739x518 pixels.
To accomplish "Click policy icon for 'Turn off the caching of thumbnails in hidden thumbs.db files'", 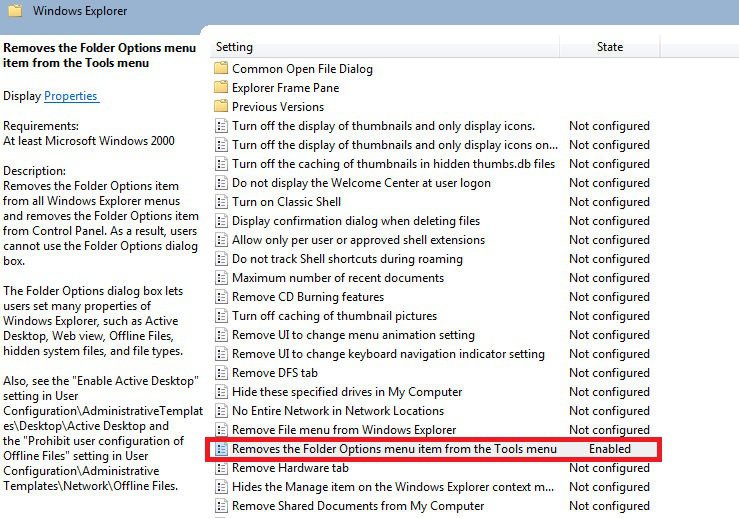I will [221, 164].
